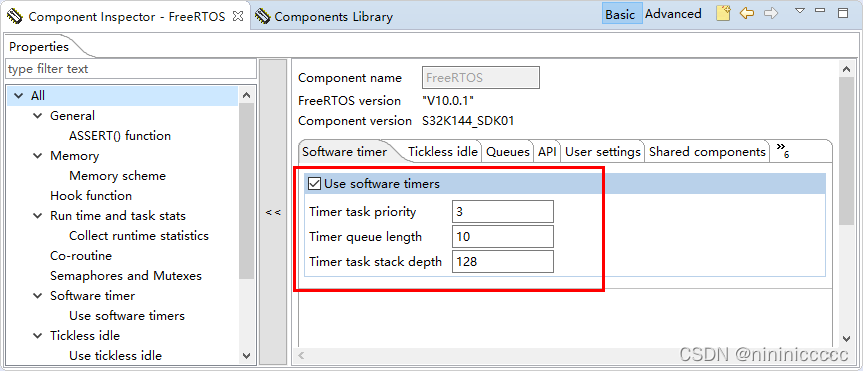Open the Tickless idle tab
This screenshot has height=371, width=863.
pos(443,151)
